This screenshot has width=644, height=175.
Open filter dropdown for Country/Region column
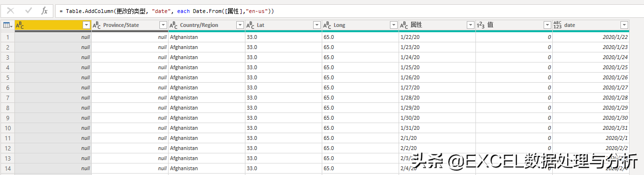[x=240, y=25]
